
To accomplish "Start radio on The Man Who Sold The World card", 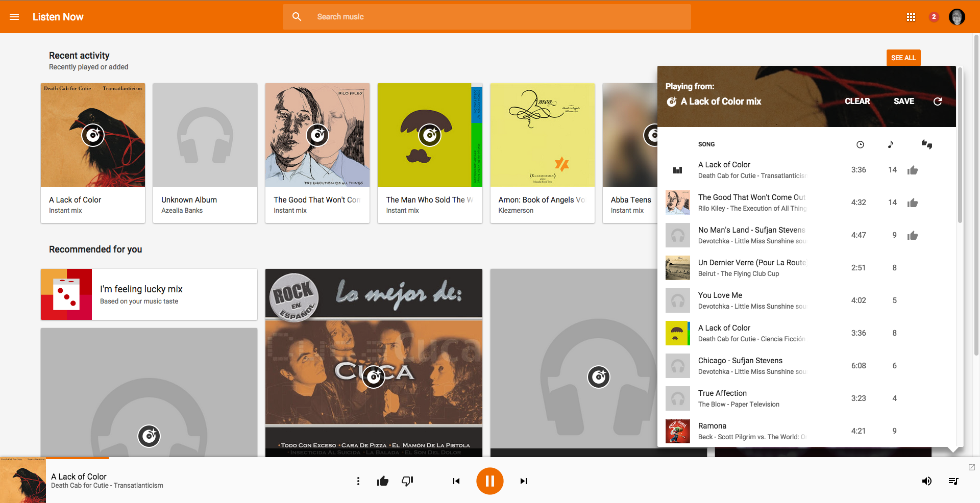I will [x=430, y=135].
